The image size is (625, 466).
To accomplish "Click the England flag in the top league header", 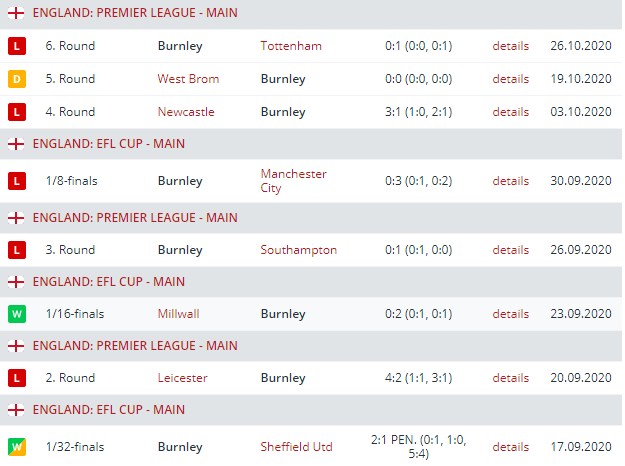I will 16,14.
